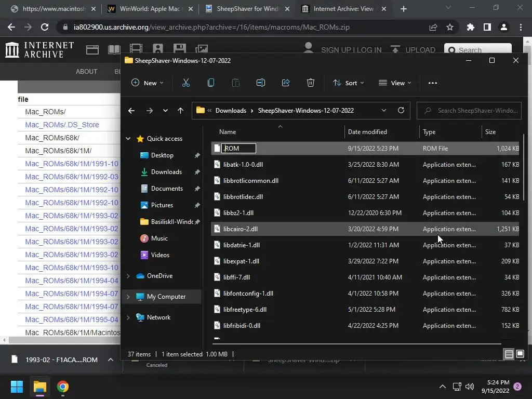Expand the OneDrive tree node
This screenshot has height=399, width=532.
(128, 276)
